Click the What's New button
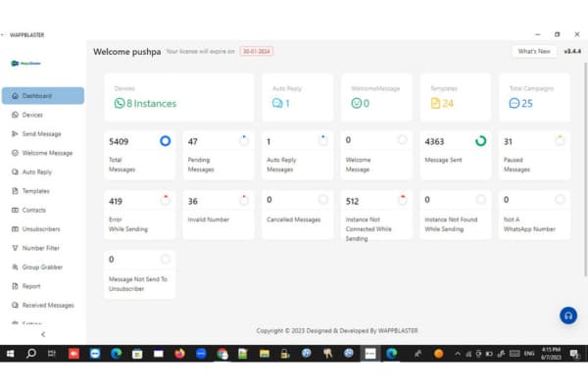 pos(533,51)
